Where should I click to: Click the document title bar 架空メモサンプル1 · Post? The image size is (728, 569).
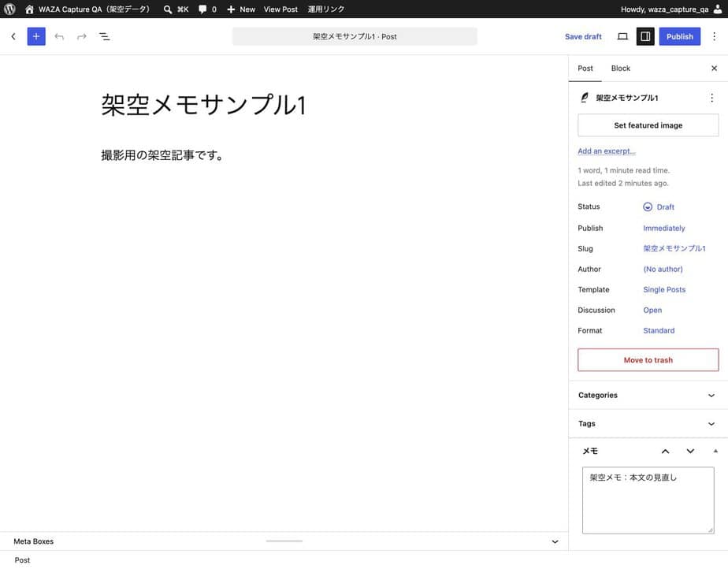click(x=355, y=36)
